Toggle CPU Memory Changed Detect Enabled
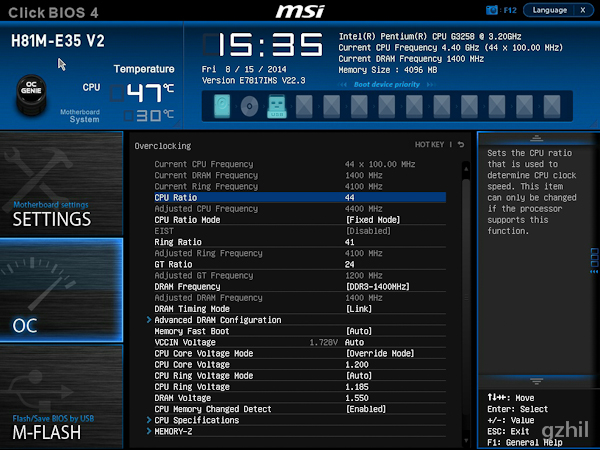Image resolution: width=600 pixels, height=450 pixels. click(366, 409)
